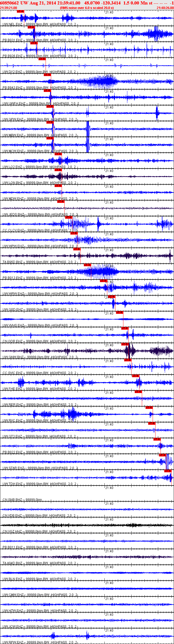Click the red pick marker above the UW.DY2 trace
174x644 pixels.
click(42, 59)
